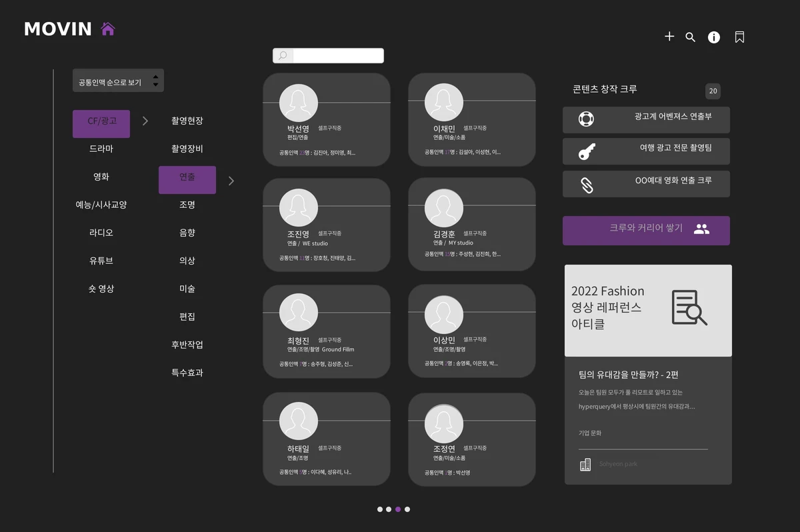Click 최형진's Ground Fillm role text
The height and width of the screenshot is (532, 800).
point(338,349)
